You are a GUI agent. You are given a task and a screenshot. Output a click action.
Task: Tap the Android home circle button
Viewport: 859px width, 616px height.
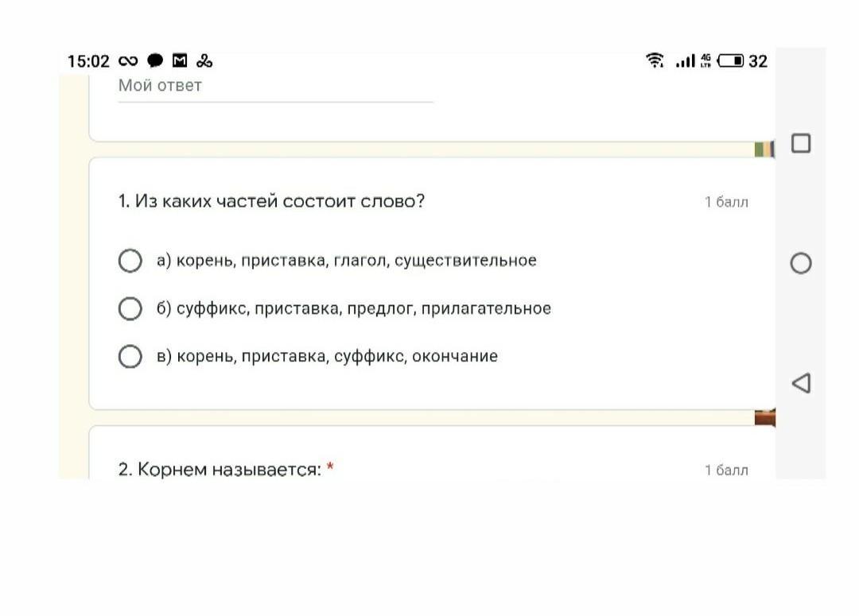pos(801,263)
